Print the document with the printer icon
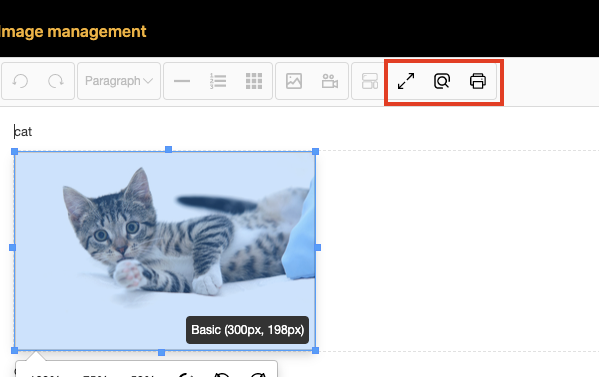The width and height of the screenshot is (599, 377). point(478,81)
